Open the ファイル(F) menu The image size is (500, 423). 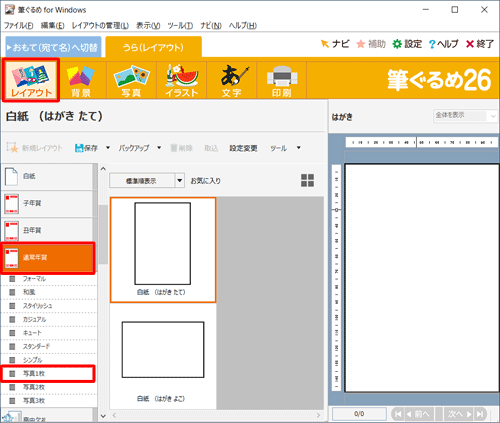pyautogui.click(x=19, y=25)
